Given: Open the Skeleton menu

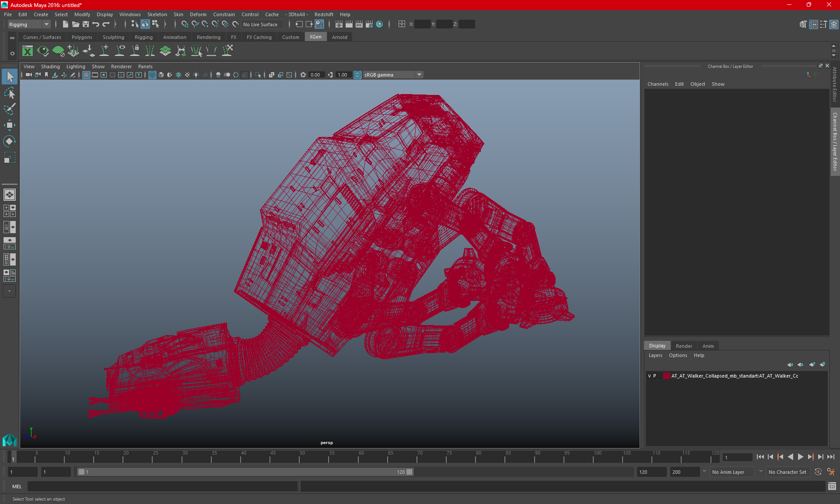Looking at the screenshot, I should (157, 14).
